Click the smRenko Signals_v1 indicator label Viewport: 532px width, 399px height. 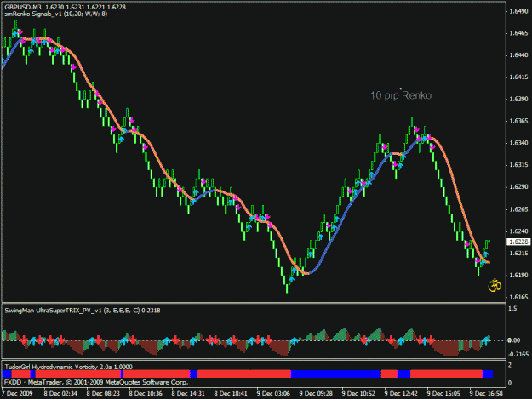point(55,14)
